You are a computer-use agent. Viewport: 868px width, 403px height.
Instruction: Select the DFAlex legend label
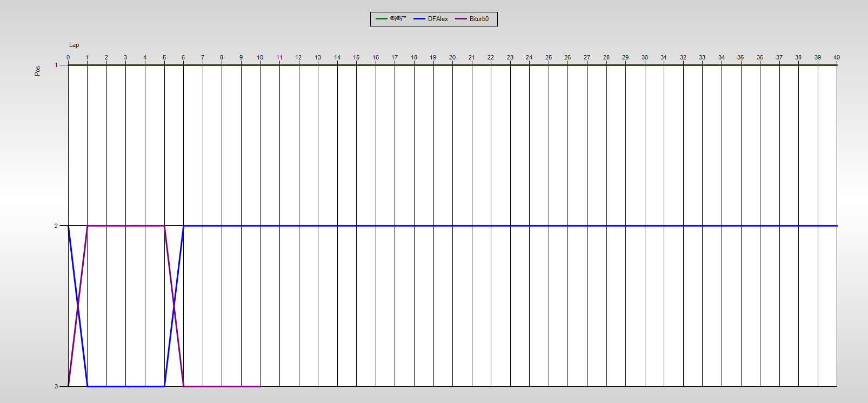(438, 19)
